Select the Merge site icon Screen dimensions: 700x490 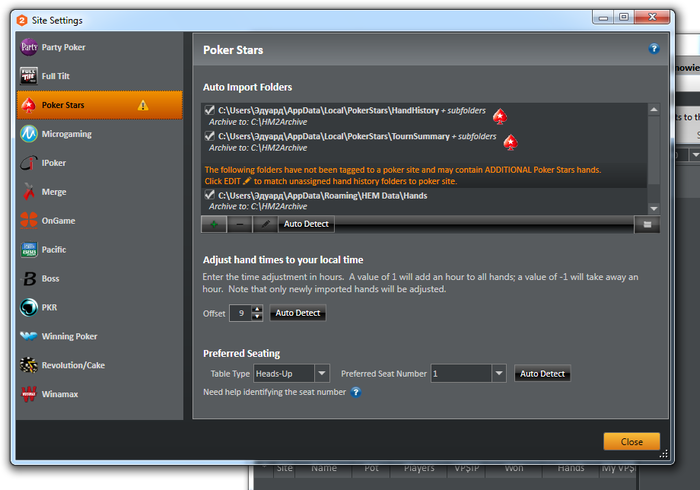tap(29, 191)
